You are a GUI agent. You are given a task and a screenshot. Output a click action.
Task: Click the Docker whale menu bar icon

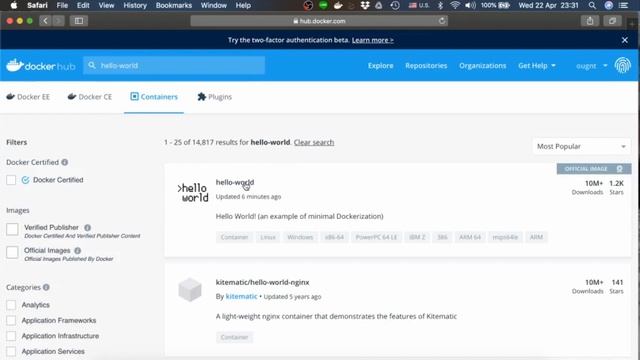338,5
